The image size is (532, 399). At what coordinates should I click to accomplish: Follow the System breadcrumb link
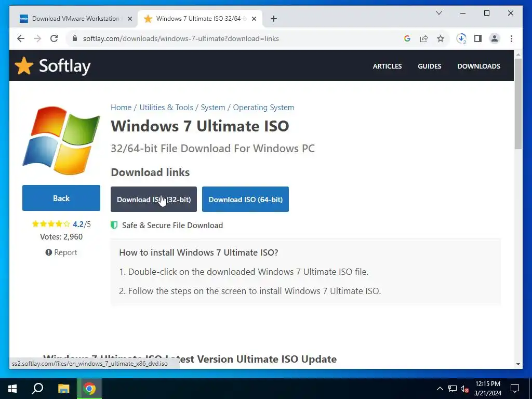[212, 108]
